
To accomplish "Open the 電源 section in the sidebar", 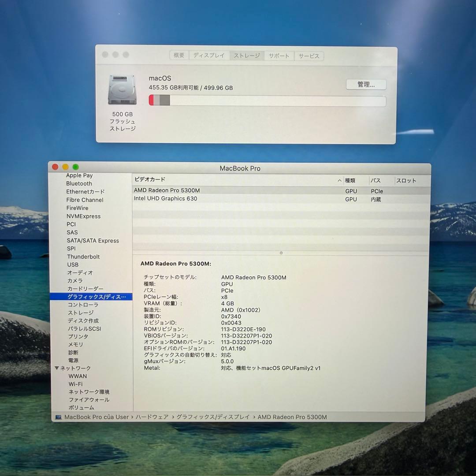I will click(x=73, y=360).
